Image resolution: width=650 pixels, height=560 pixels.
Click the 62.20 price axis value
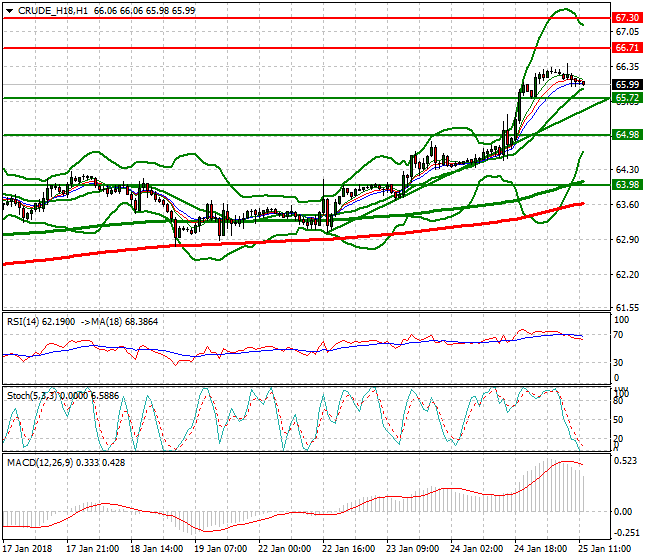627,274
